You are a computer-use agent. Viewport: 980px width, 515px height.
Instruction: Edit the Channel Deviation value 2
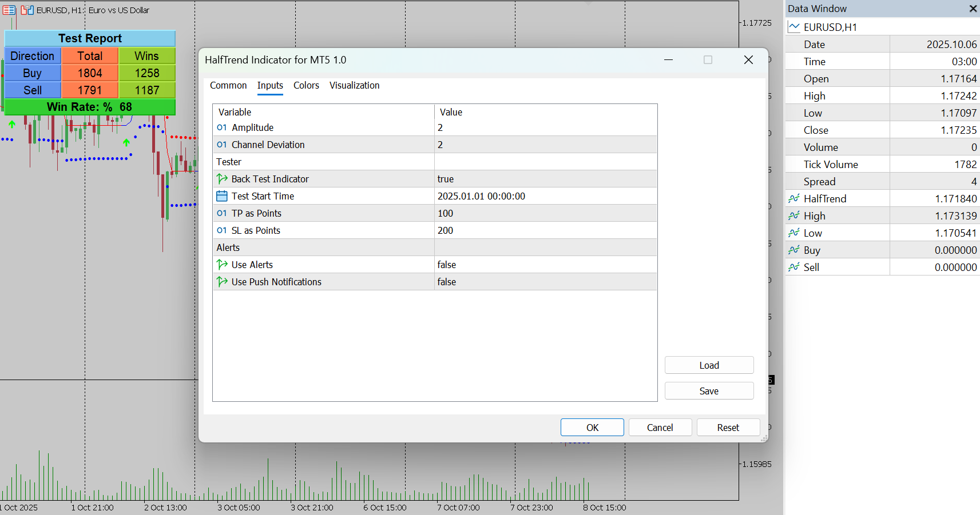[546, 145]
